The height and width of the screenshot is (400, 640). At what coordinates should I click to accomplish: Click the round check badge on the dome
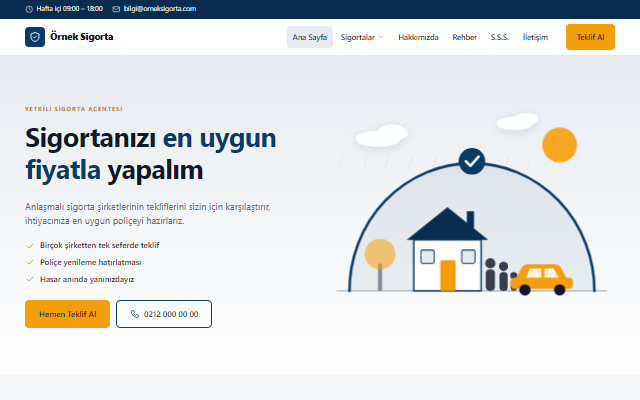point(472,161)
